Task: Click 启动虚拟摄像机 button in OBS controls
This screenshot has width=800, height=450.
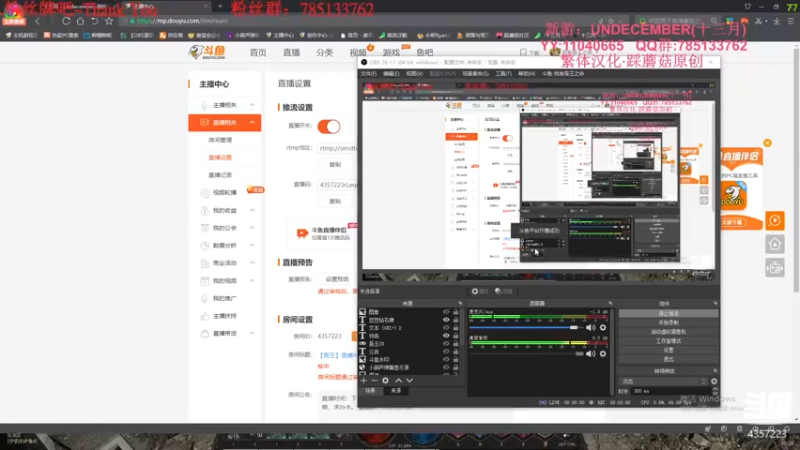Action: tap(668, 332)
